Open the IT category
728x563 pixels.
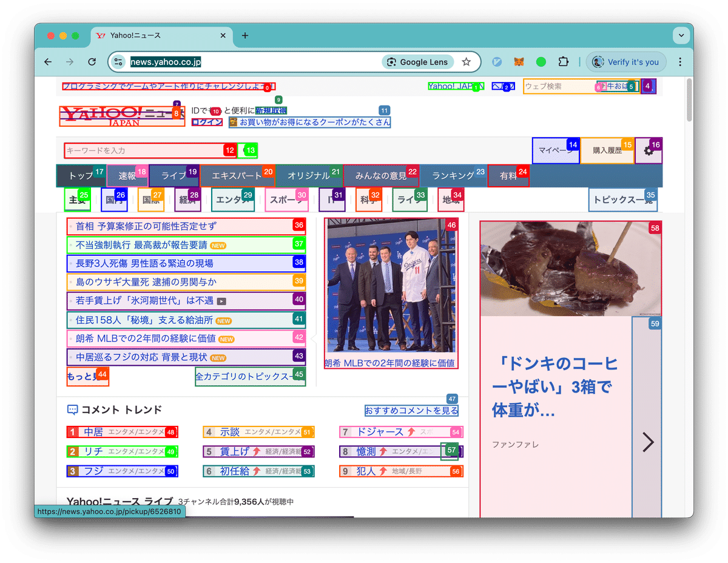[332, 200]
